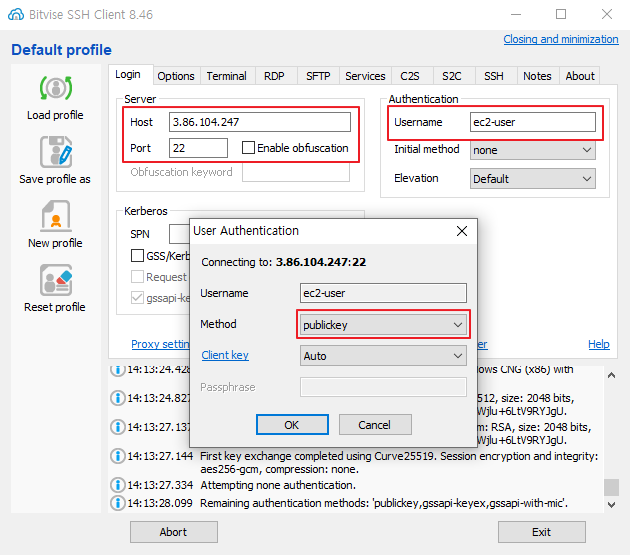The width and height of the screenshot is (630, 555).
Task: Go to the Services tab
Action: click(x=365, y=76)
